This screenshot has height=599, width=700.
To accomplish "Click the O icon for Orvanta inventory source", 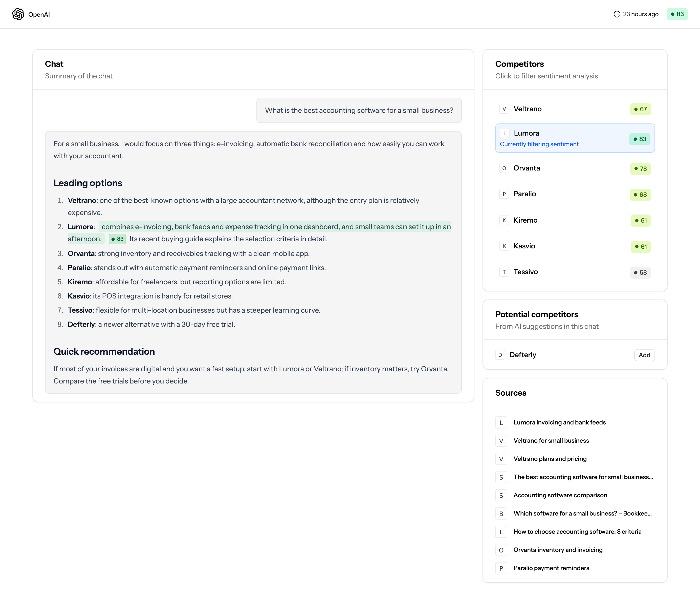I will [501, 550].
